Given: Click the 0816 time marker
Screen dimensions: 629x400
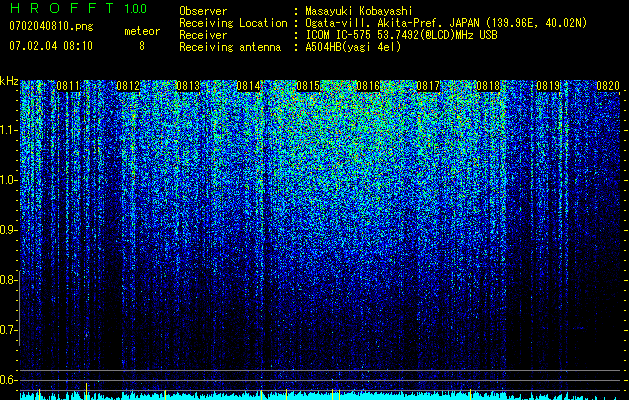Looking at the screenshot, I should coord(368,86).
